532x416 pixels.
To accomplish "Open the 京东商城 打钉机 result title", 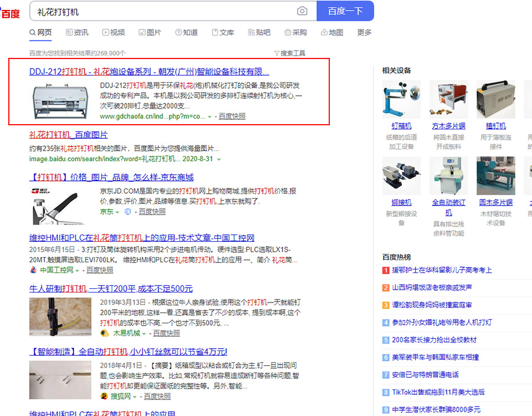I will (x=111, y=177).
